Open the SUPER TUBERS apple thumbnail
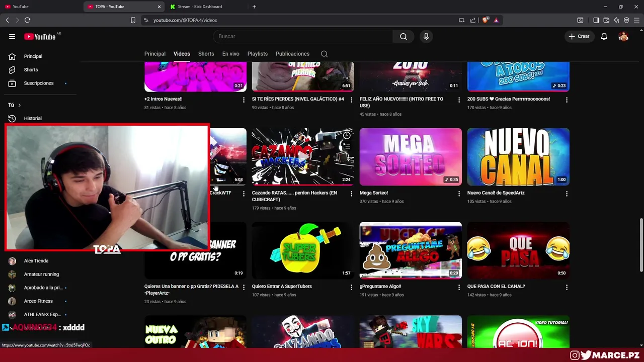The height and width of the screenshot is (362, 644). click(x=303, y=250)
